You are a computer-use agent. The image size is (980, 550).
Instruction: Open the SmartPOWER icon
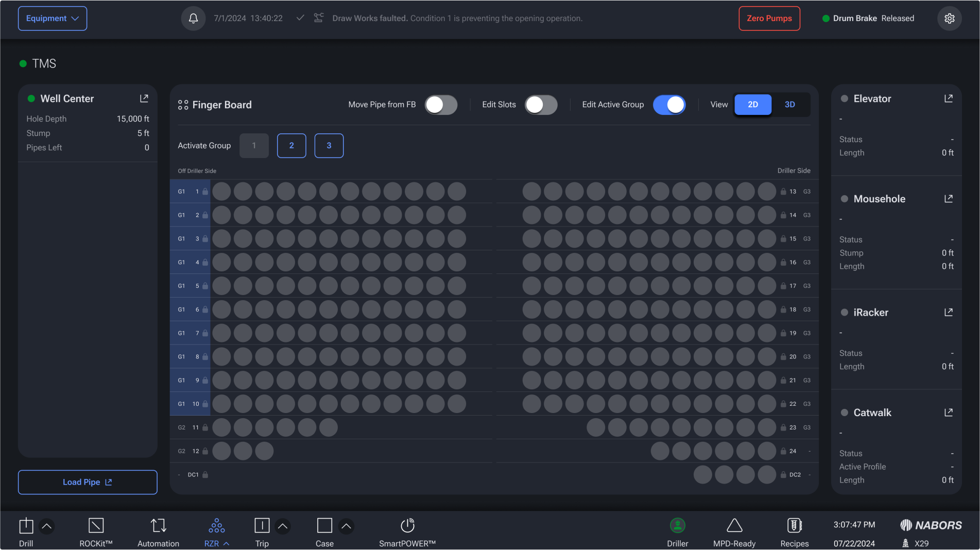(x=407, y=526)
